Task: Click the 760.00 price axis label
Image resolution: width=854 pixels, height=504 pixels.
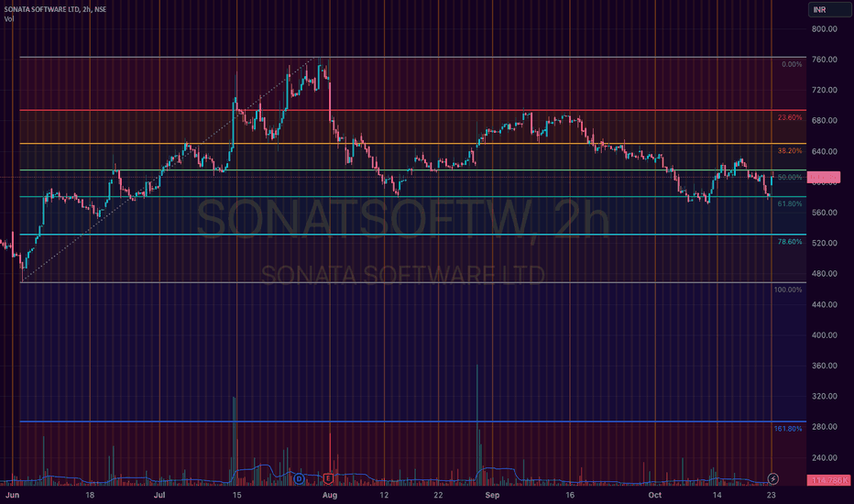Action: (x=824, y=60)
